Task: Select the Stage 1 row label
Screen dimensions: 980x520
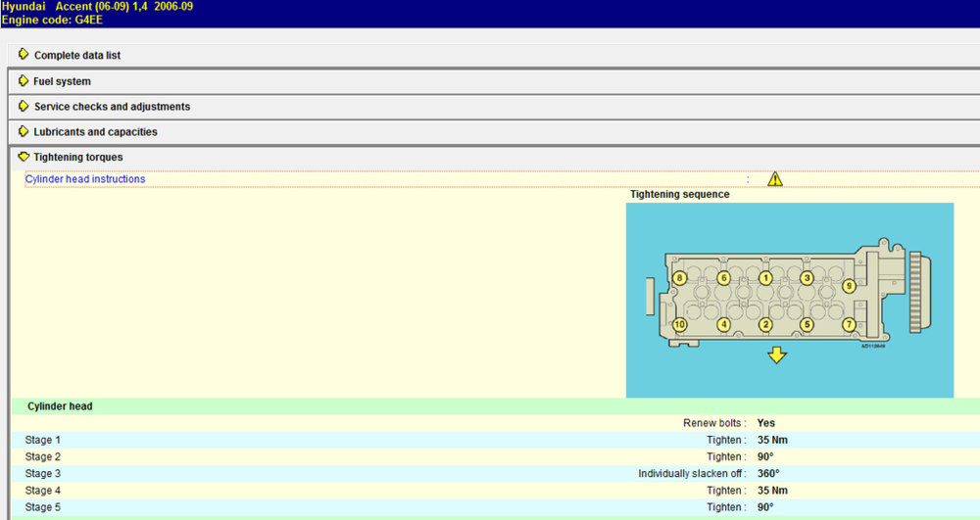Action: (42, 440)
